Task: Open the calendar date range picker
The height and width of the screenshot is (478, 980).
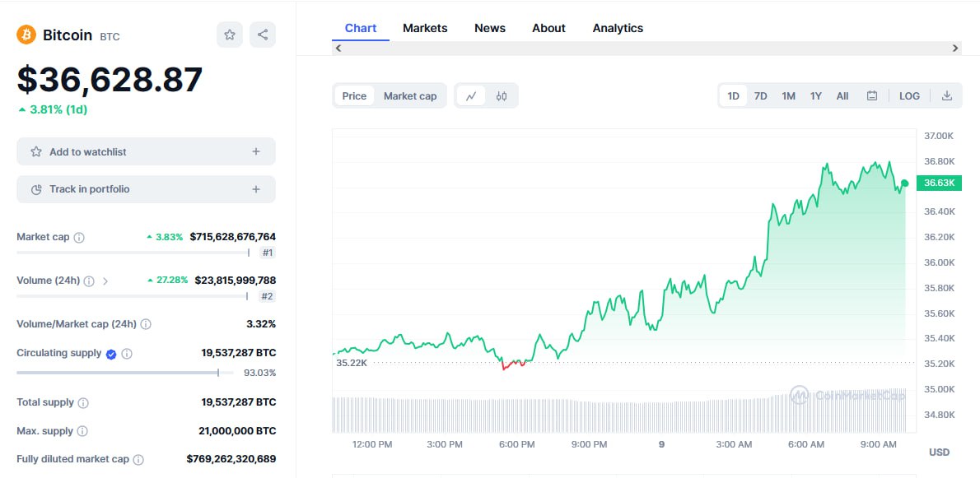Action: tap(872, 96)
